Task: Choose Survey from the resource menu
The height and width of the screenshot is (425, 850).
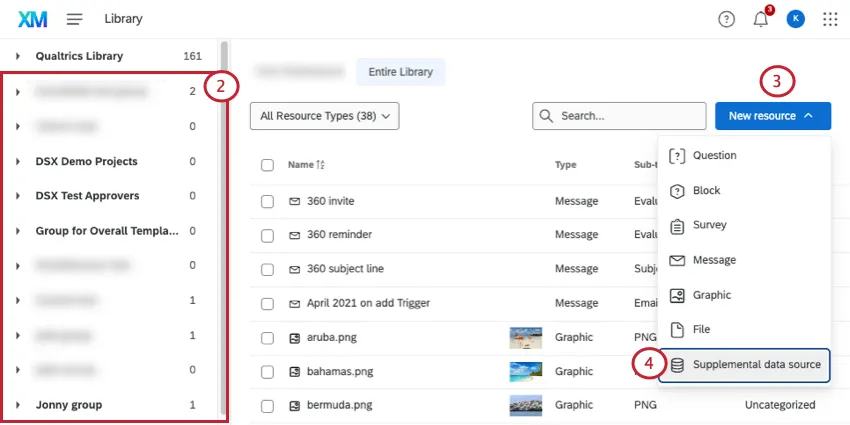Action: 709,225
